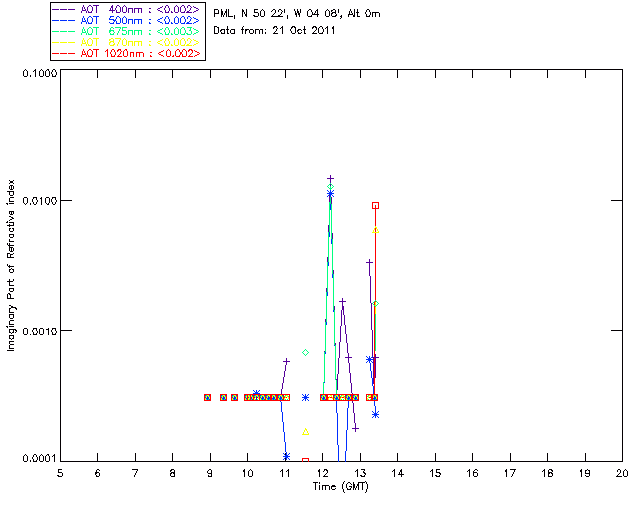The image size is (640, 512).
Task: Select the red dashed line sample in legend
Action: point(64,53)
